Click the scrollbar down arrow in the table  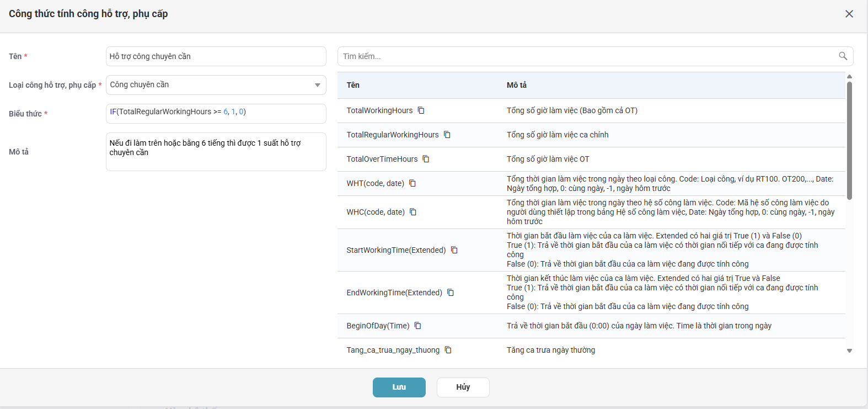[849, 350]
